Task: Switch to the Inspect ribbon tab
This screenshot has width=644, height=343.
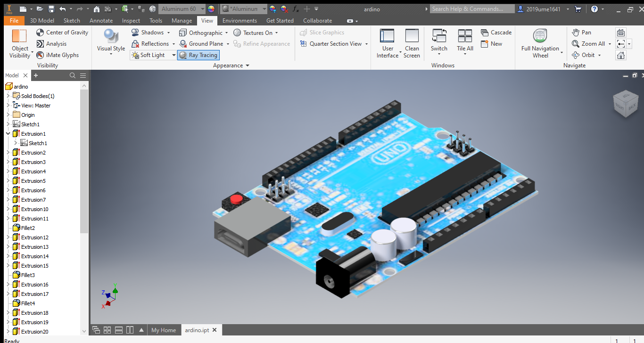Action: tap(131, 21)
